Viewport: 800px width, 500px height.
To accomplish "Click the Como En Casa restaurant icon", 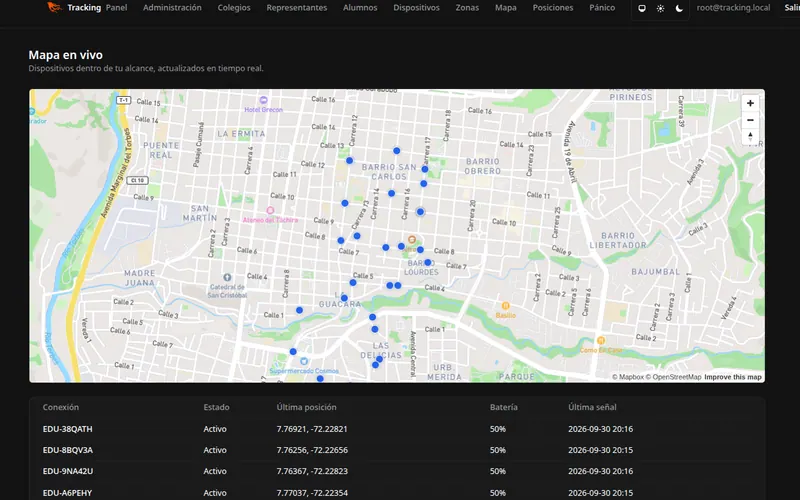I will click(x=601, y=340).
